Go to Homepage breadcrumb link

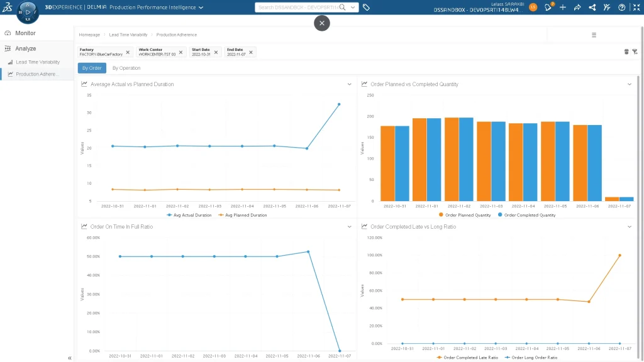point(89,35)
